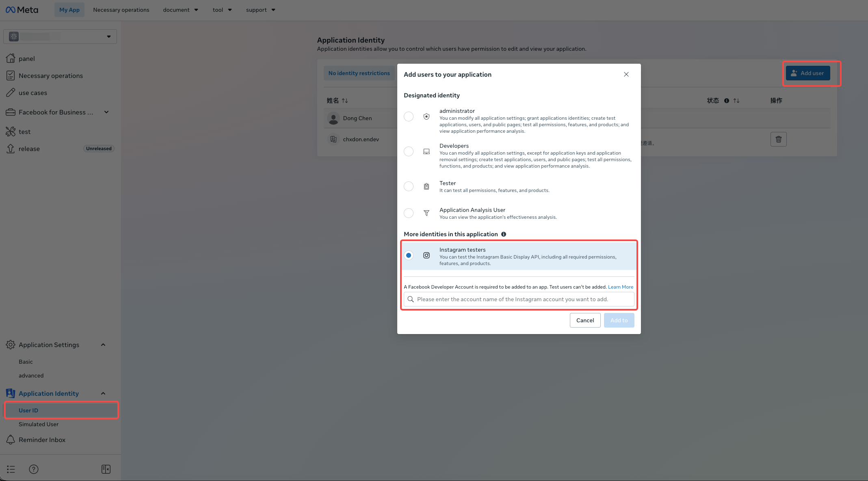The height and width of the screenshot is (481, 868).
Task: Open the list icon at sidebar bottom
Action: click(11, 469)
